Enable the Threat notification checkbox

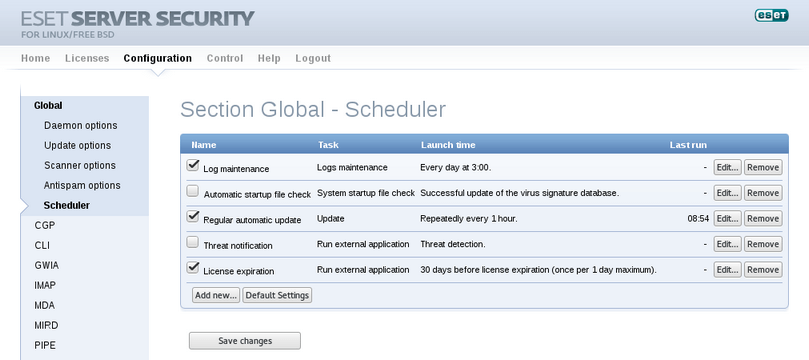192,242
